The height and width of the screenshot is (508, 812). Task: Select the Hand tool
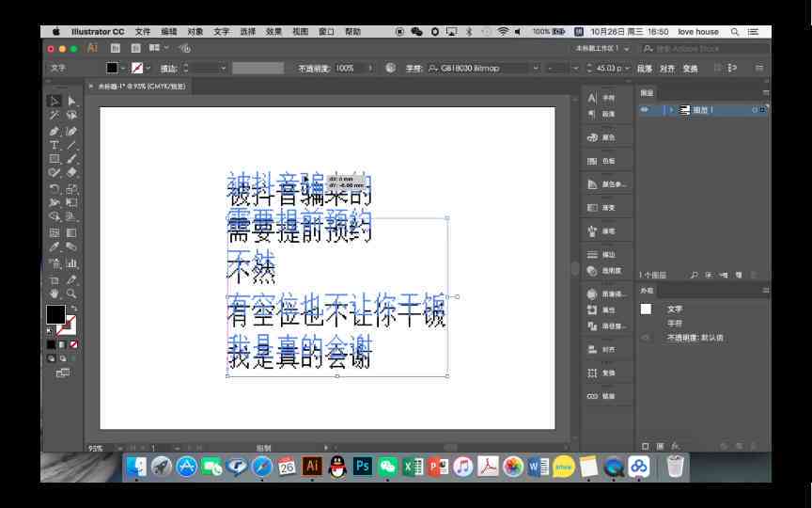click(54, 294)
